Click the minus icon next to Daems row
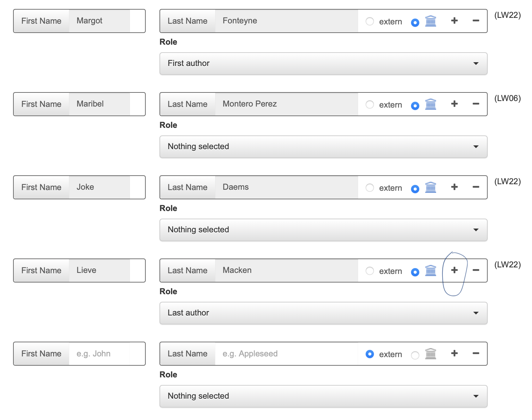The width and height of the screenshot is (532, 420). (x=476, y=187)
